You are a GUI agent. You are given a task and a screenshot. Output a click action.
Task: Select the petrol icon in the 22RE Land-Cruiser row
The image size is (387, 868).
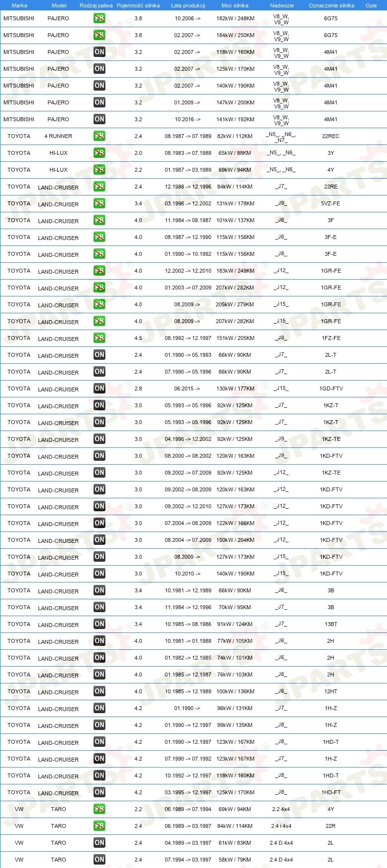pyautogui.click(x=99, y=187)
